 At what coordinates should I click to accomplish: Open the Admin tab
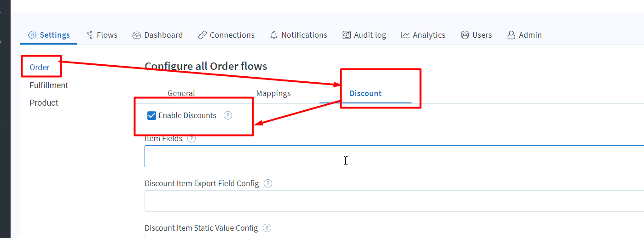524,35
